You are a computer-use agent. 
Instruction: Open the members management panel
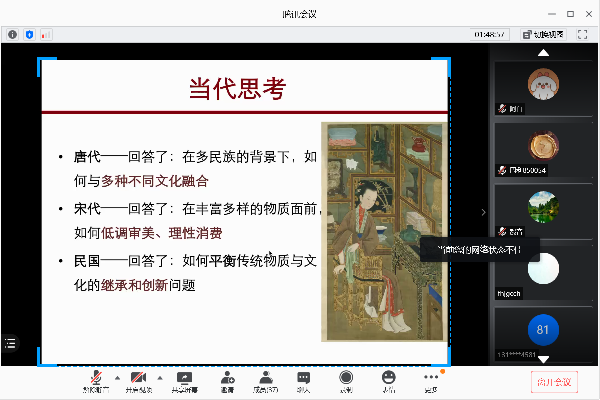[x=265, y=377]
